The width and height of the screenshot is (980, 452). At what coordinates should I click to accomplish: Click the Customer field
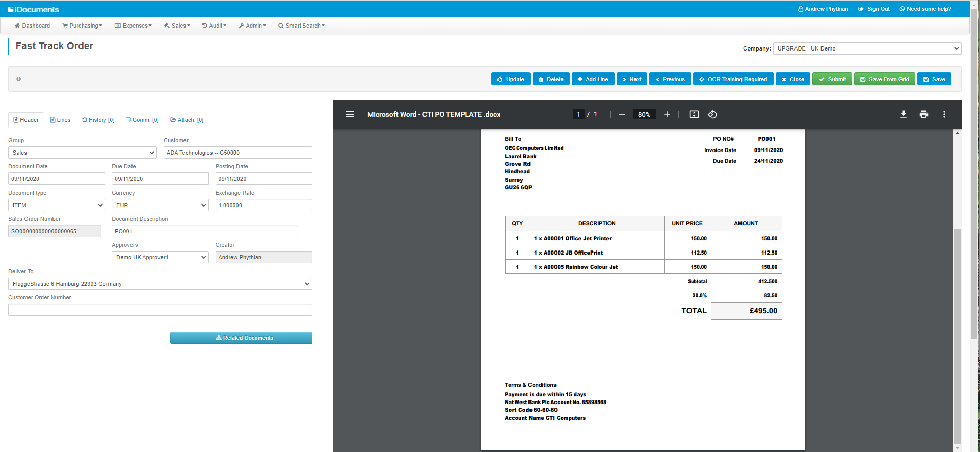238,153
